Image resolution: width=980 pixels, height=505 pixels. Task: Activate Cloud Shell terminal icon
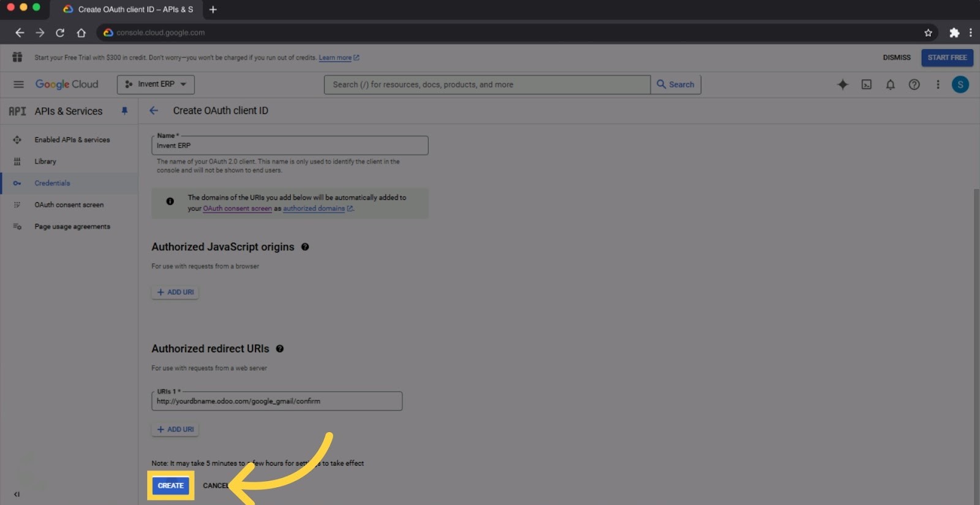click(867, 85)
